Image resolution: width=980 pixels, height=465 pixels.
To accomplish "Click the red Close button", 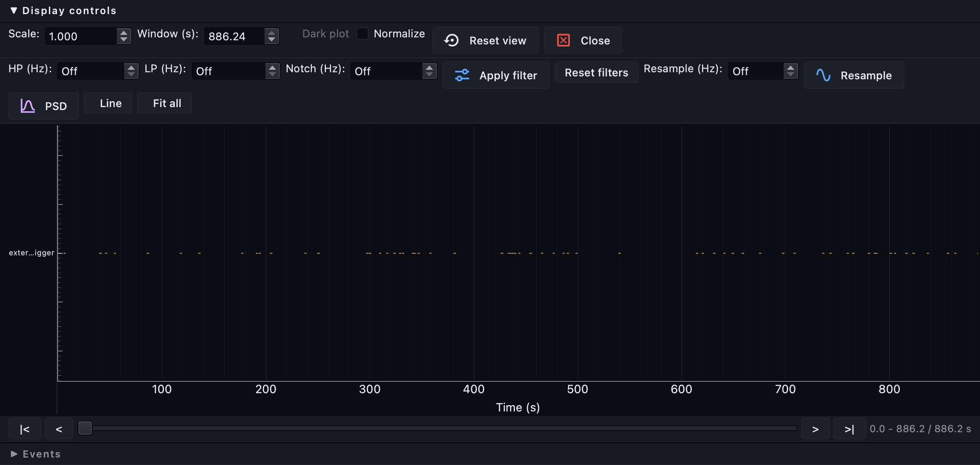I will point(583,40).
